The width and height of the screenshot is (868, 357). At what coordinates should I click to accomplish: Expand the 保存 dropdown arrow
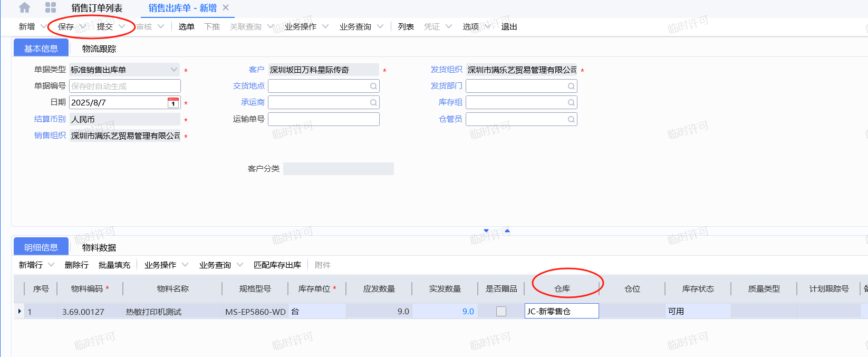tap(83, 26)
